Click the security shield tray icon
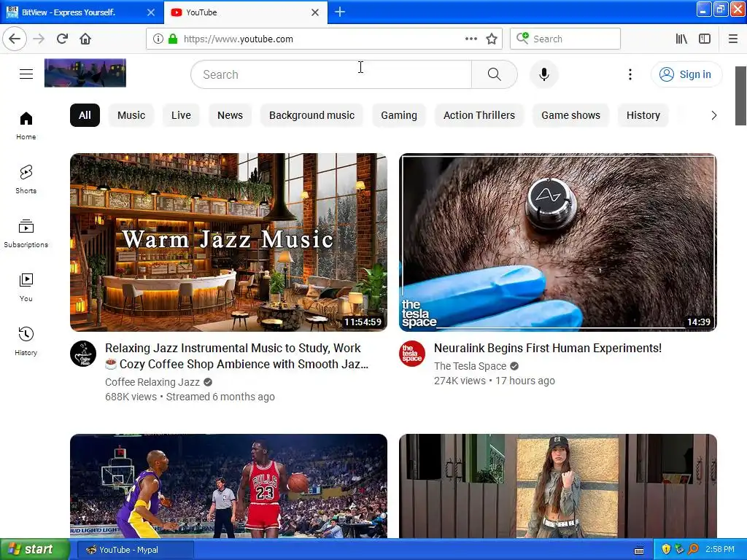 (x=666, y=550)
